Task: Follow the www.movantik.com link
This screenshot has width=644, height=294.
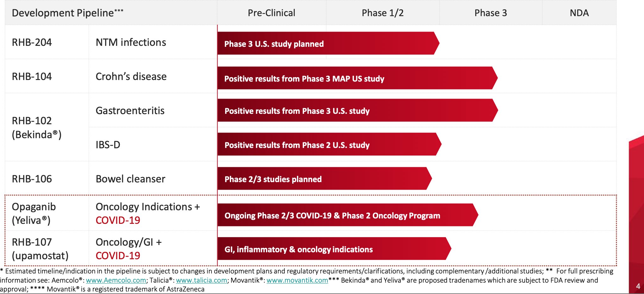Action: point(297,280)
